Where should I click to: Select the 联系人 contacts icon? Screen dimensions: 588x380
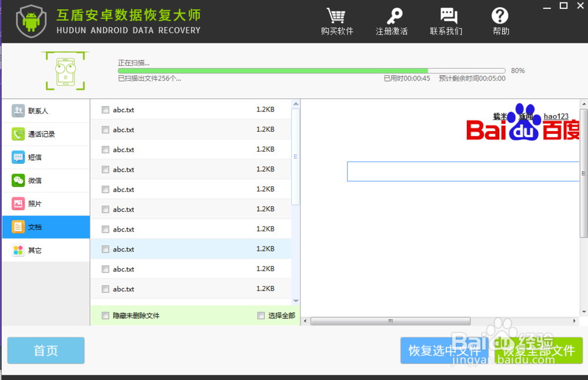pos(18,110)
